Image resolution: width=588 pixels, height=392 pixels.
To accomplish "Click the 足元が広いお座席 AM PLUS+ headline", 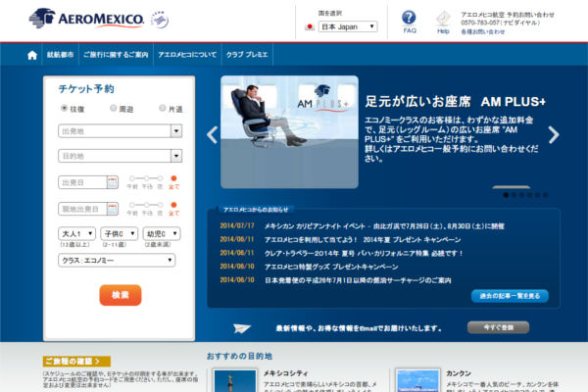I will (456, 102).
